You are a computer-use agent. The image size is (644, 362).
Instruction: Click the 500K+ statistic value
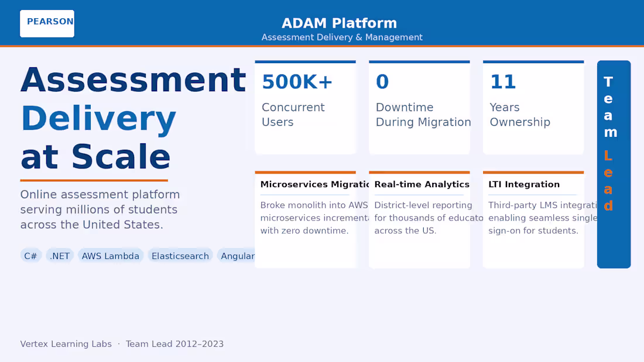pyautogui.click(x=297, y=82)
